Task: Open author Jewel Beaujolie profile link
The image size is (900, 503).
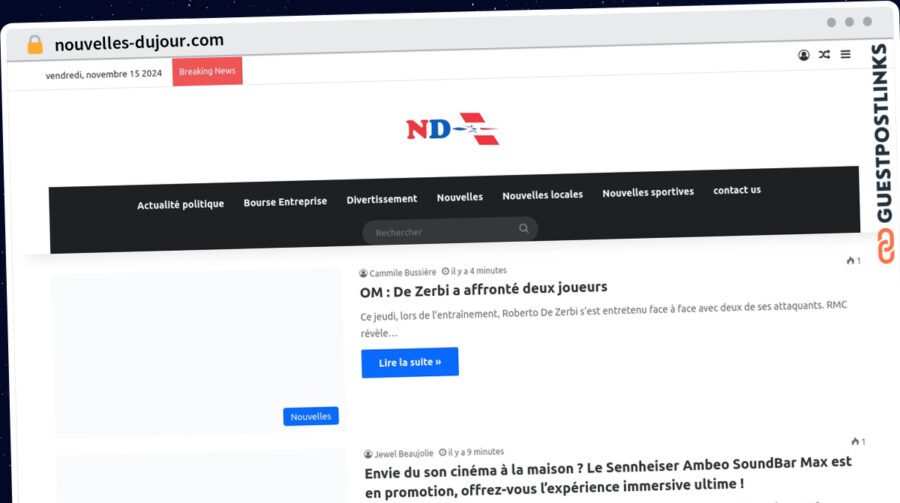Action: (404, 454)
